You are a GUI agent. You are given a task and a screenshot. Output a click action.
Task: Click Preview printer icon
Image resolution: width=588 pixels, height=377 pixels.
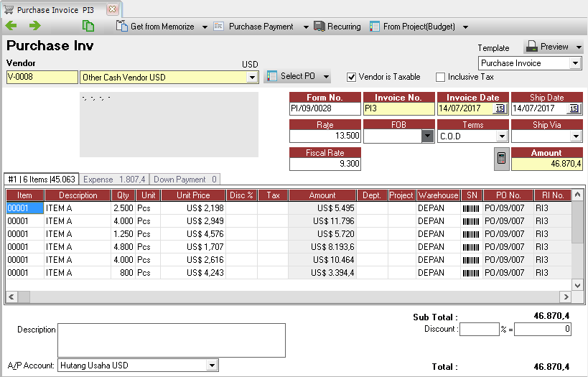(x=532, y=47)
